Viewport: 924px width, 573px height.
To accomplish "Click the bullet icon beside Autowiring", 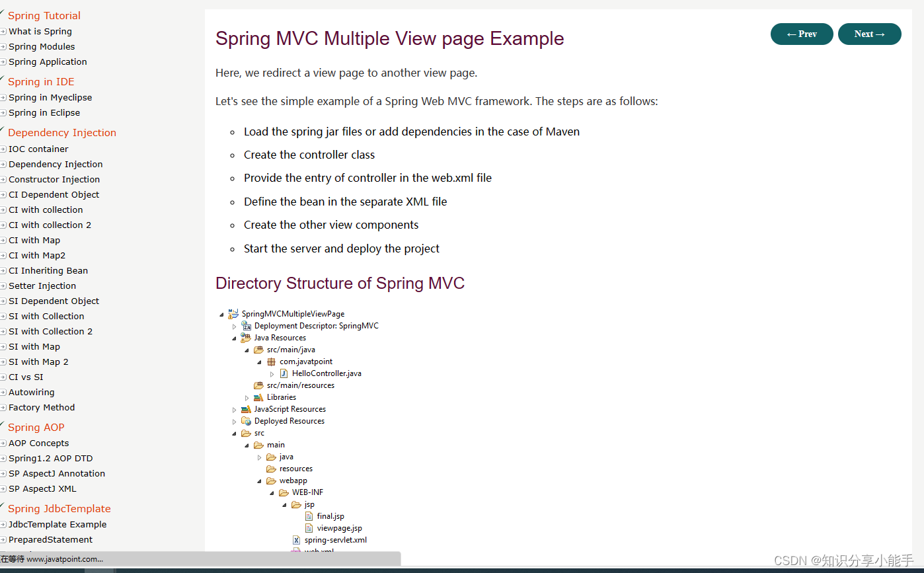I will pos(3,393).
